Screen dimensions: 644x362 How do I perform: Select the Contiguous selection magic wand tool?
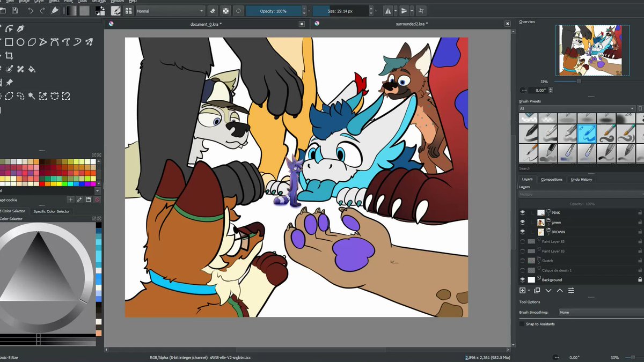pos(32,96)
